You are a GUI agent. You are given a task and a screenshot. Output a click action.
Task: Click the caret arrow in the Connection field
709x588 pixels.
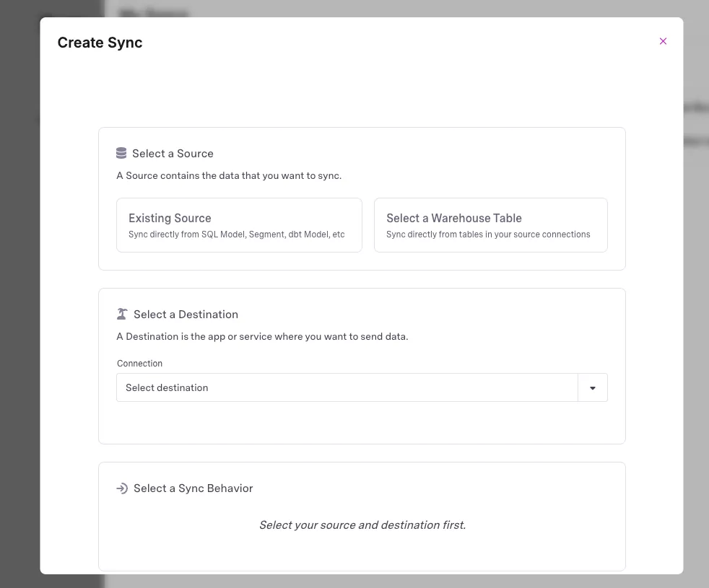[592, 387]
